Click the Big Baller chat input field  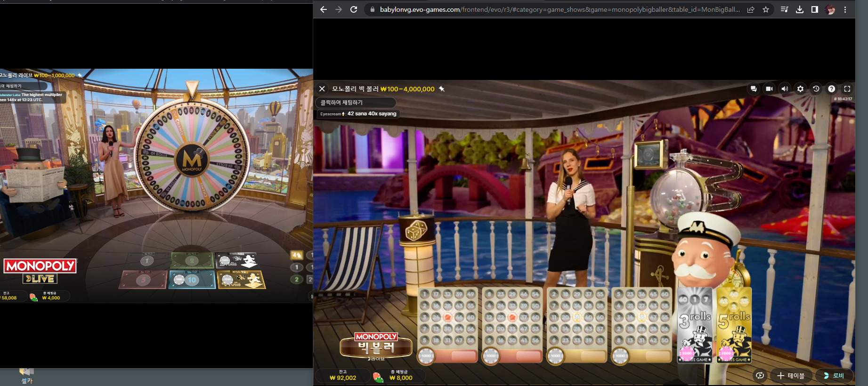coord(356,102)
